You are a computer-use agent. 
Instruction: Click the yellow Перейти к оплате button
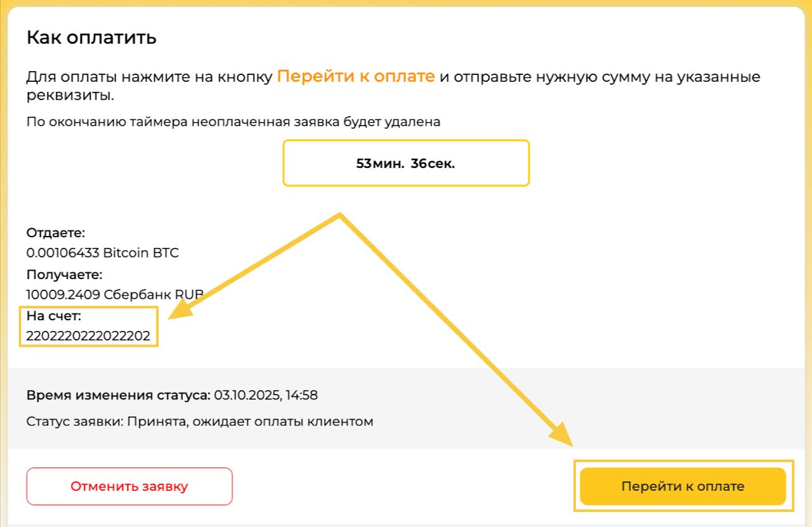pyautogui.click(x=683, y=486)
